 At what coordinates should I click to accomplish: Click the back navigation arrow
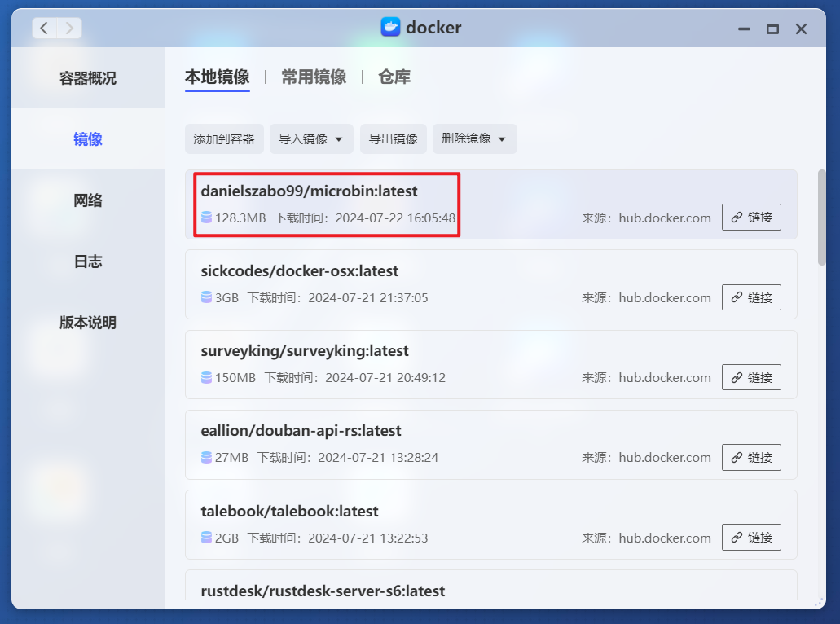45,28
